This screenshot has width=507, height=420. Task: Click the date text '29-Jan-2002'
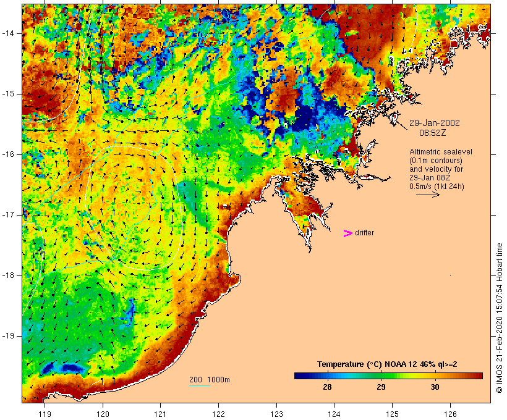[x=434, y=123]
